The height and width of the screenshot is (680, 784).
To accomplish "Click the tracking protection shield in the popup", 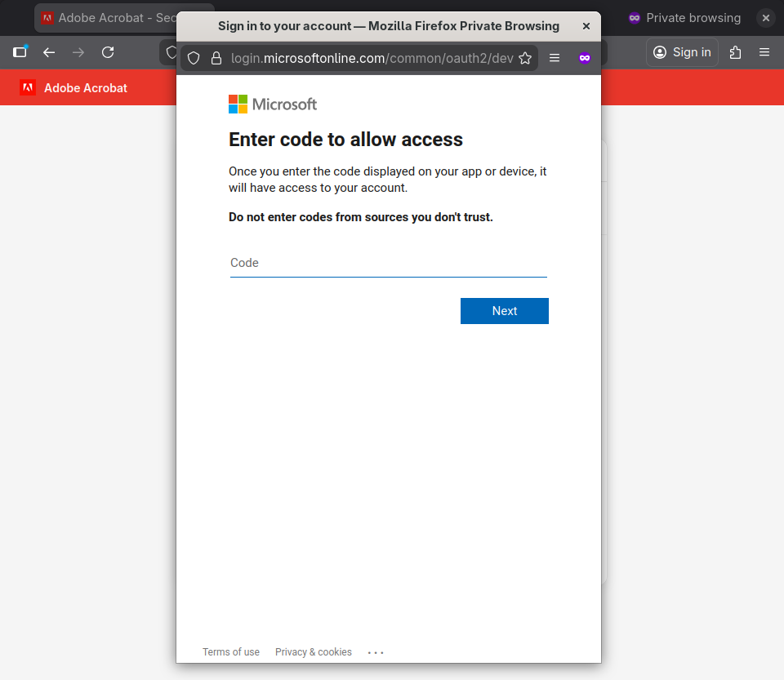I will (194, 58).
